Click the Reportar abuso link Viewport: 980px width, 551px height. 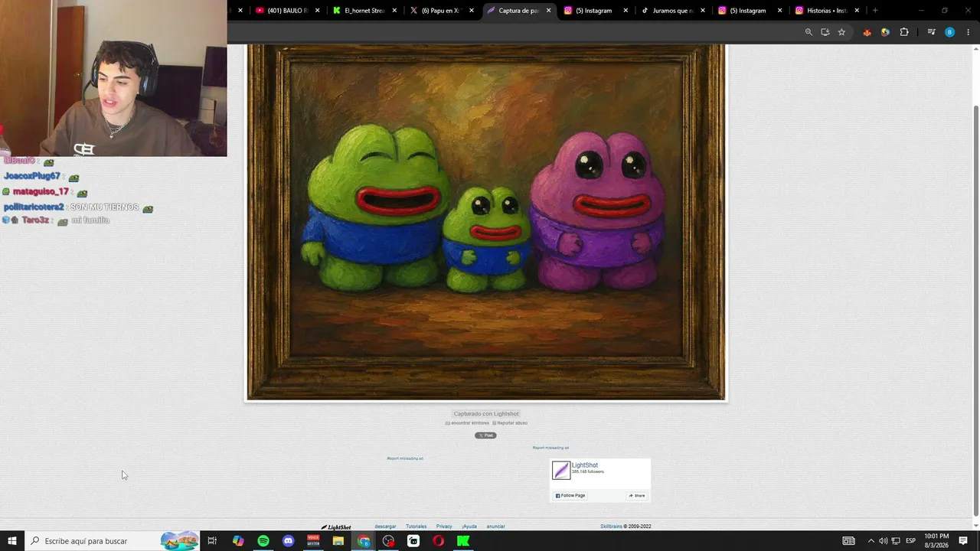click(510, 423)
